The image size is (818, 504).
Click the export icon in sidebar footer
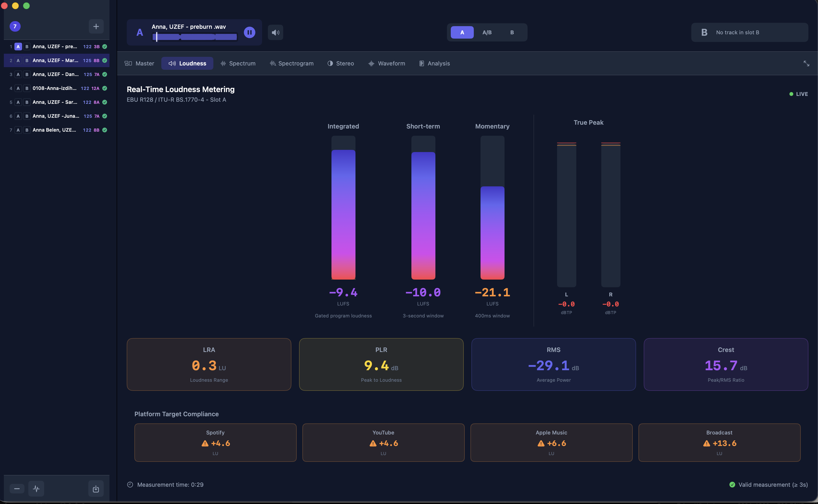(x=96, y=489)
